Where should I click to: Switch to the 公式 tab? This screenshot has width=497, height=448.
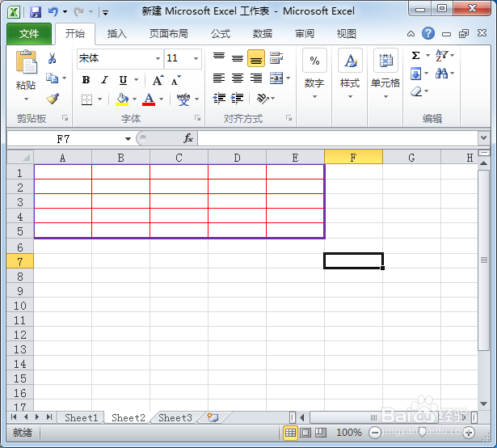[x=221, y=34]
